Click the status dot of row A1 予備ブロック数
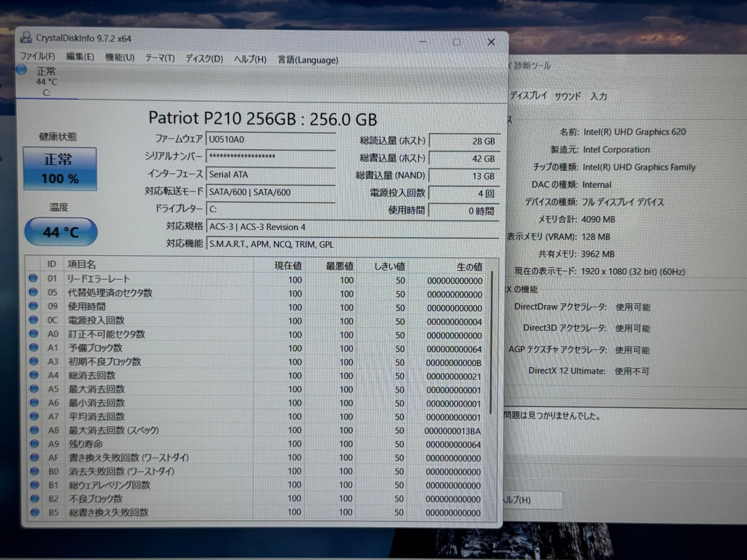The width and height of the screenshot is (747, 560). pos(34,347)
